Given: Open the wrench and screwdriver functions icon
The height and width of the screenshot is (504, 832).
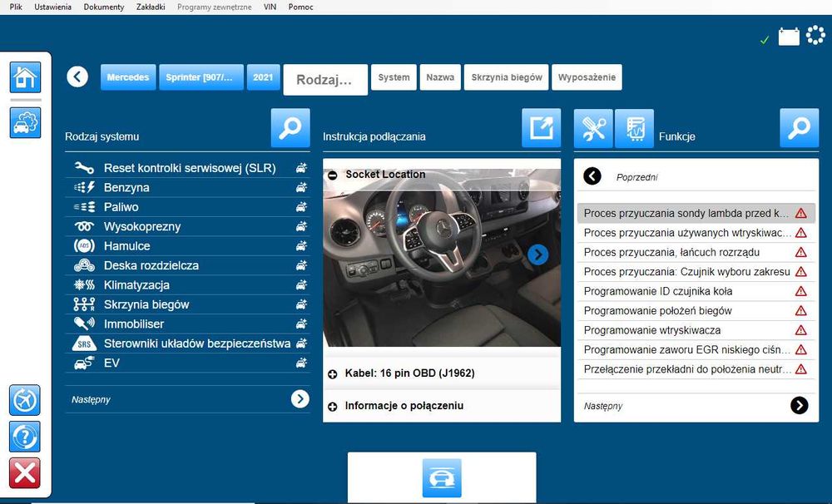Looking at the screenshot, I should [593, 128].
